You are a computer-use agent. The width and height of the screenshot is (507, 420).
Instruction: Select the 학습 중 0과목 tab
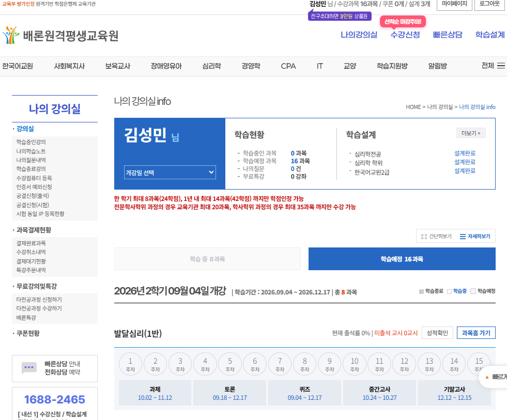pos(207,259)
